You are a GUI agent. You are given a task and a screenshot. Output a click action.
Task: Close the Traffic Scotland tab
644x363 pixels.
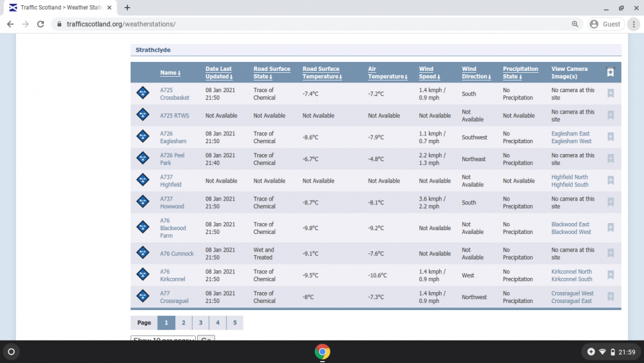109,7
